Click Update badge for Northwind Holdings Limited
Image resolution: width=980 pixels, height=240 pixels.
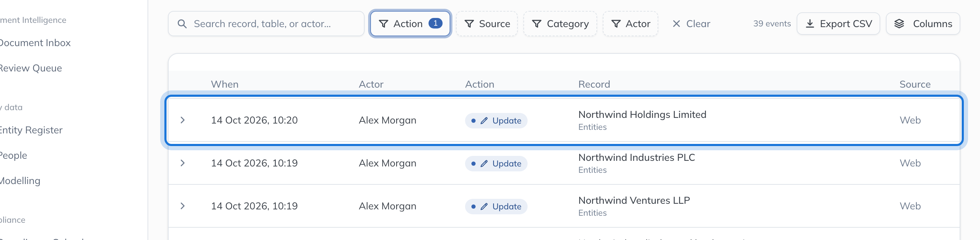(x=496, y=121)
